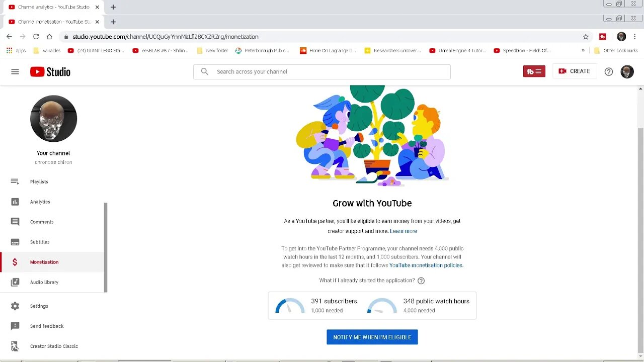
Task: Reload the page with refresh icon
Action: click(36, 37)
